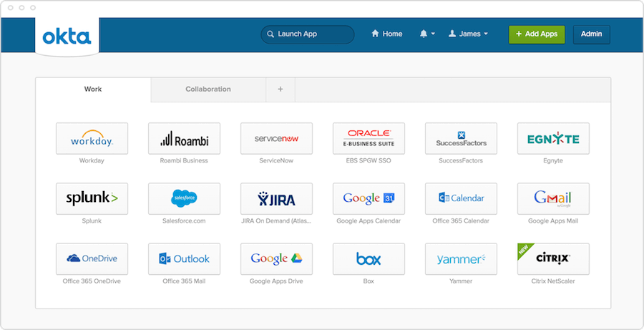Open the Admin console button
Image resolution: width=644 pixels, height=330 pixels.
pyautogui.click(x=591, y=34)
